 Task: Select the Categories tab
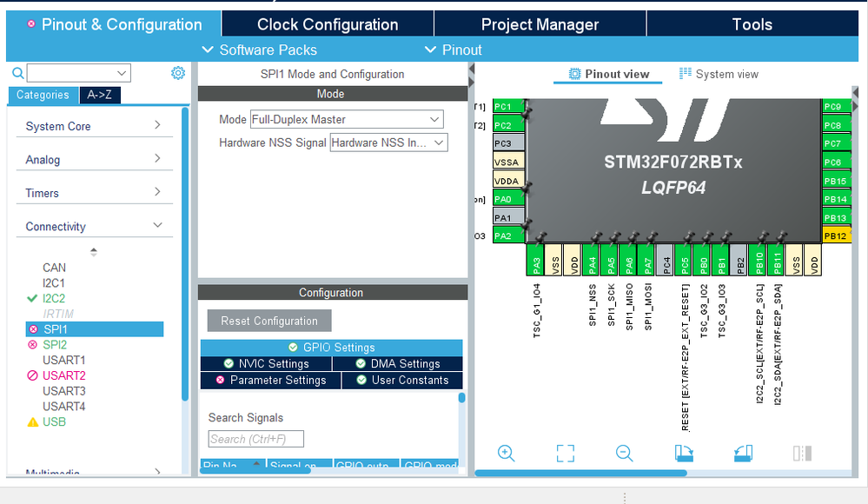pyautogui.click(x=43, y=95)
